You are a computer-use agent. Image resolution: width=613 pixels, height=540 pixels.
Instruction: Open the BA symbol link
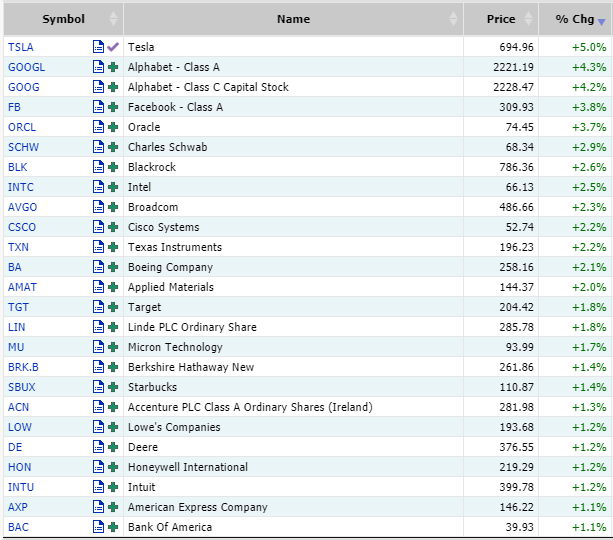point(15,267)
